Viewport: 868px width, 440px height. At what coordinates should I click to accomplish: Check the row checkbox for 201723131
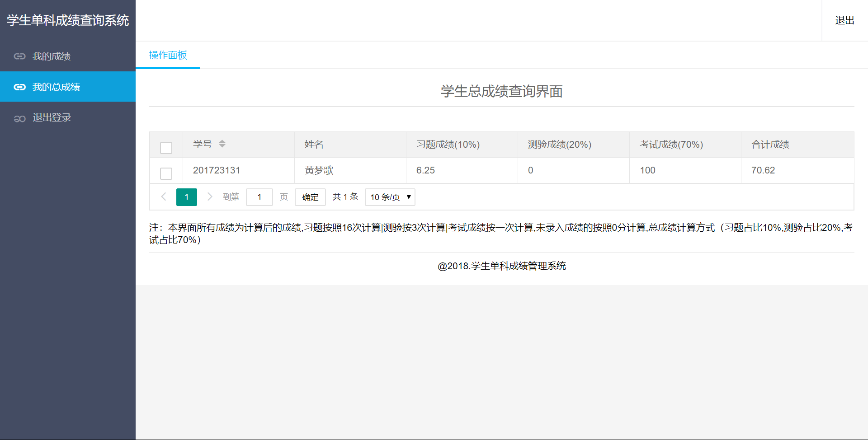tap(166, 173)
